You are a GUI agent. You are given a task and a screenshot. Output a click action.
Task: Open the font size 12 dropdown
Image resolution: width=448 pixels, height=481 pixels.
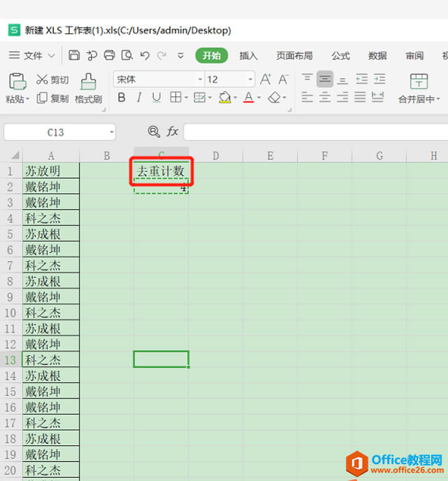coord(250,80)
